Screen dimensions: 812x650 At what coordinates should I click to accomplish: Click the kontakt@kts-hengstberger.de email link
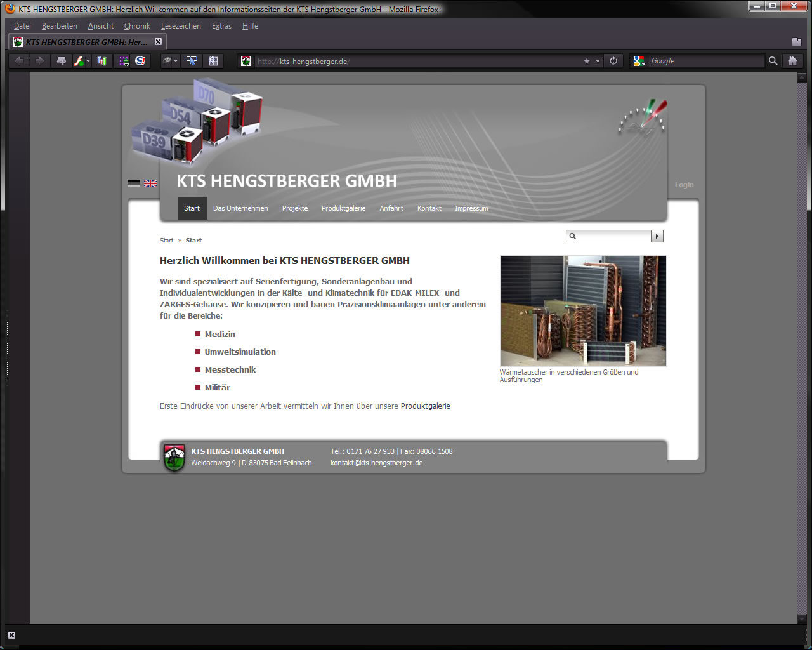click(x=376, y=463)
